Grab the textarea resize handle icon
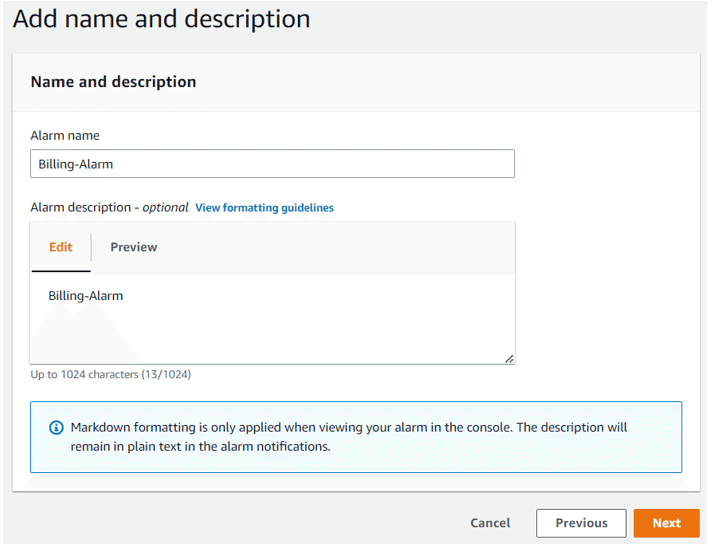 [509, 359]
